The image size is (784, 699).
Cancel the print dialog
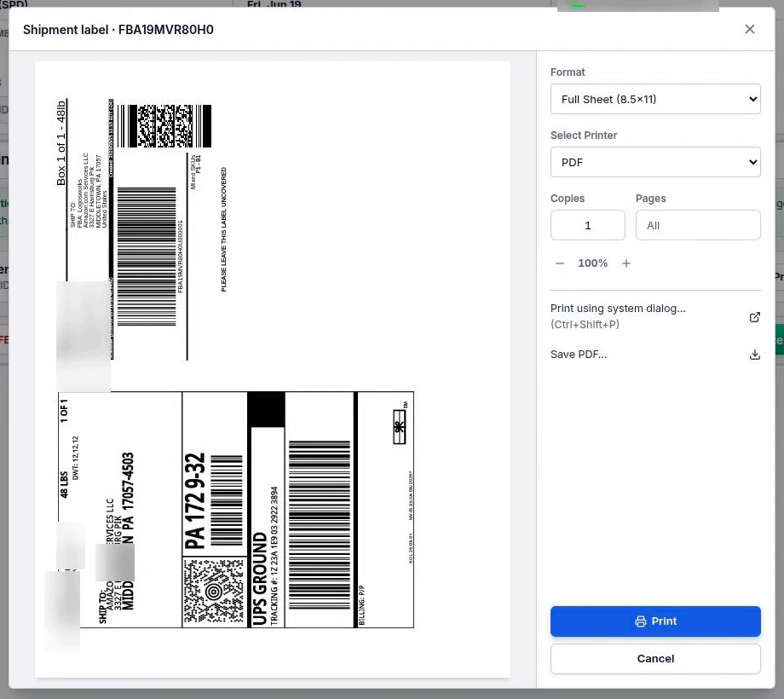(655, 658)
